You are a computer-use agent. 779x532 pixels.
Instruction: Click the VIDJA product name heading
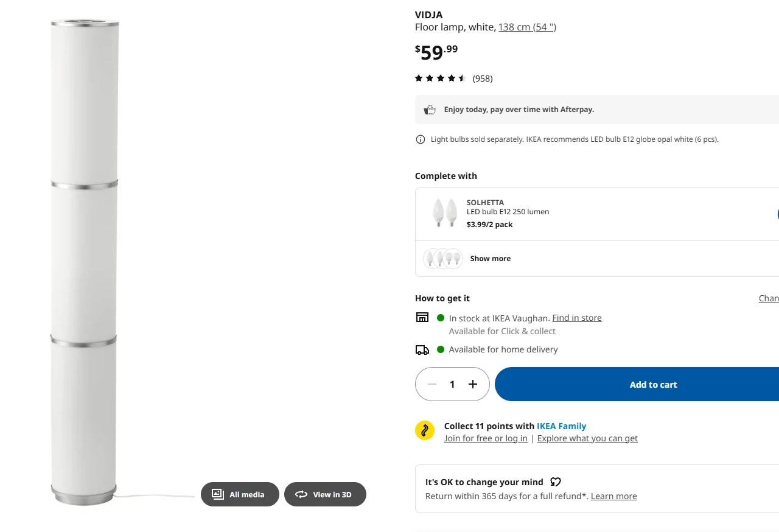pyautogui.click(x=428, y=15)
